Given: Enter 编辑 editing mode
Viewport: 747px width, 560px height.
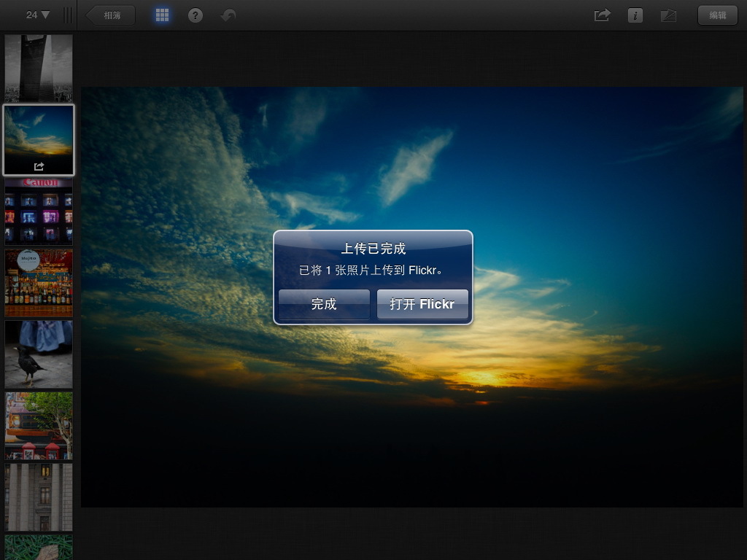Looking at the screenshot, I should (x=719, y=15).
